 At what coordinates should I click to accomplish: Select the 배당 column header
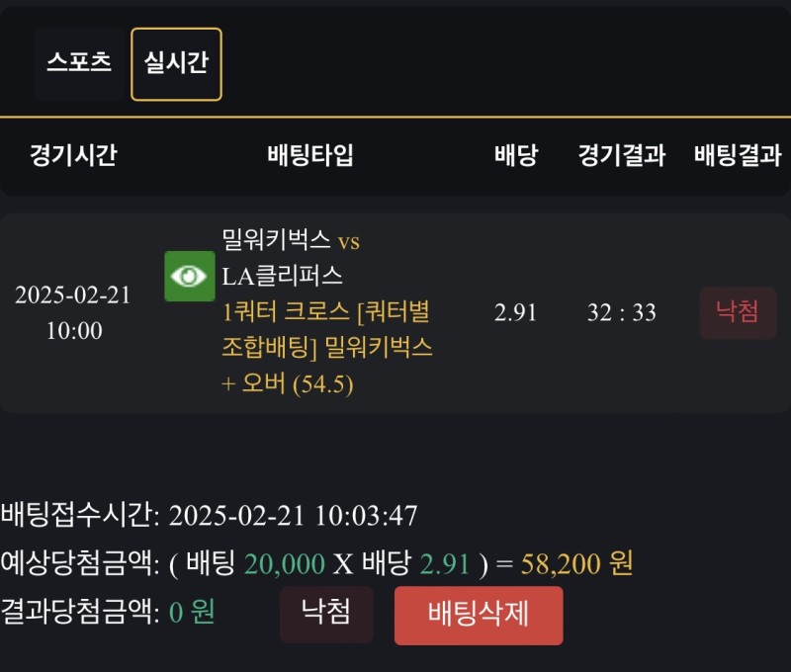coord(515,155)
